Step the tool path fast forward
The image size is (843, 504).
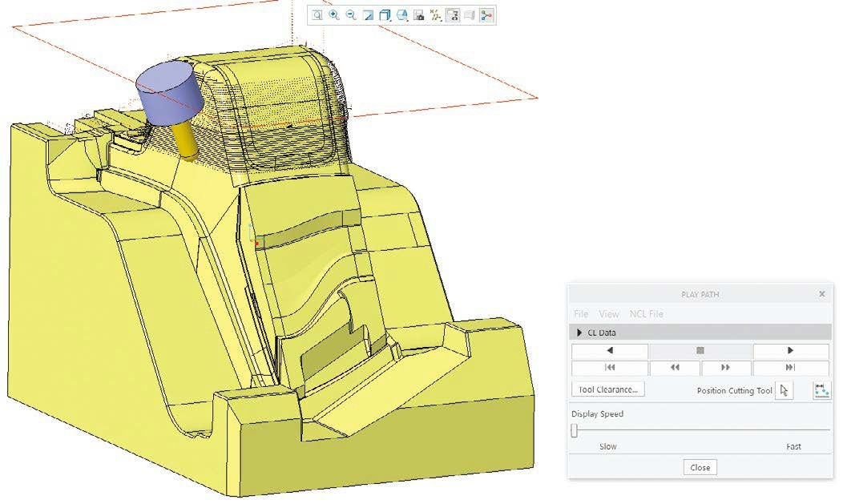[725, 368]
